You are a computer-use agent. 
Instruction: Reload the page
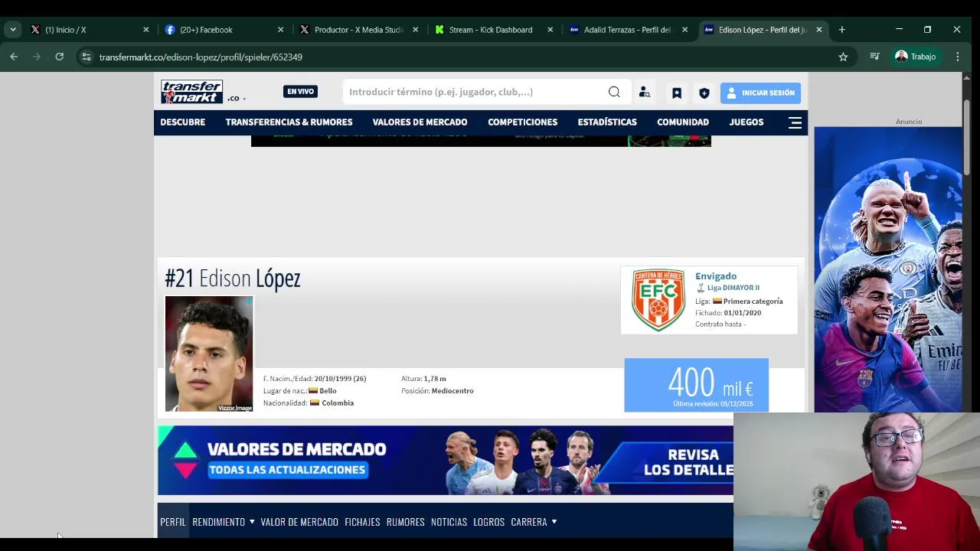[x=59, y=57]
